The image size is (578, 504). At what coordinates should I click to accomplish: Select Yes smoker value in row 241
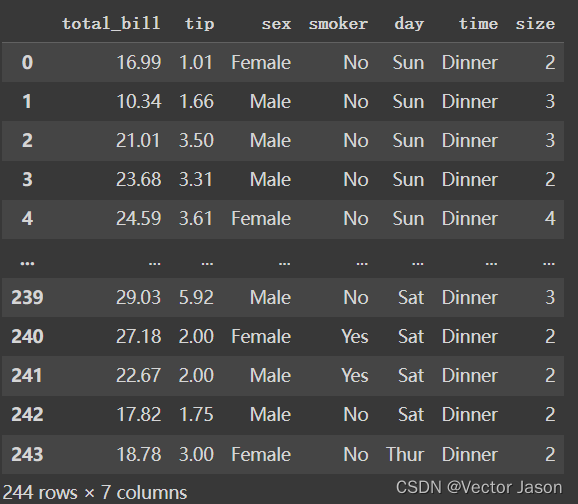coord(355,375)
